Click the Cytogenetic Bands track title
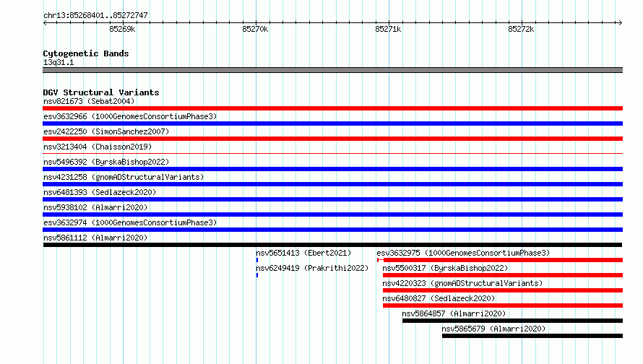This screenshot has width=643, height=364. point(86,53)
